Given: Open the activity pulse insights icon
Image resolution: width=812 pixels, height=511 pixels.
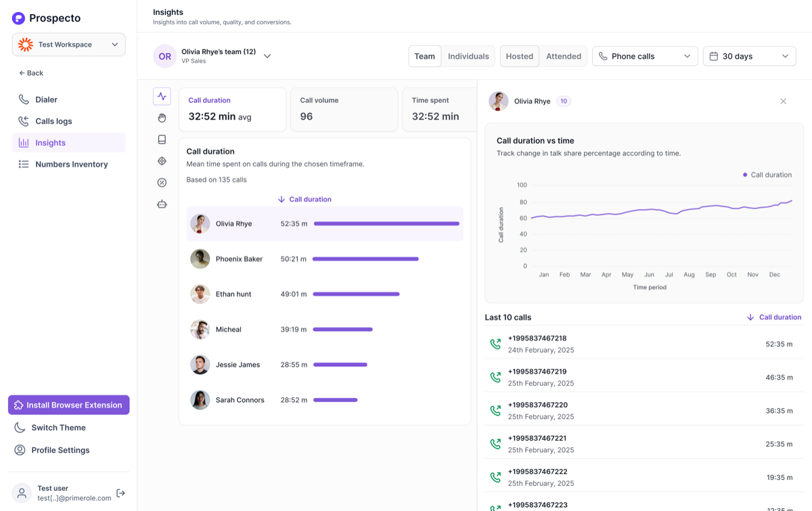Looking at the screenshot, I should click(x=162, y=96).
